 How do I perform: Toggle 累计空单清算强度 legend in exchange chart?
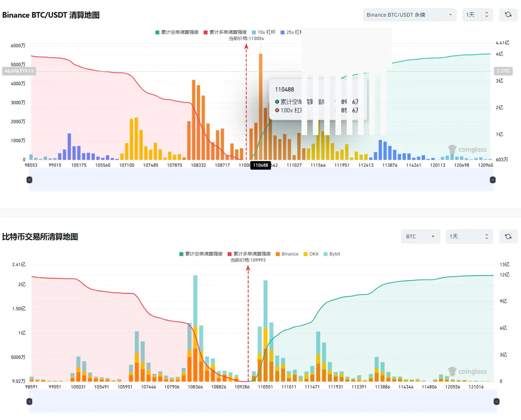[201, 254]
